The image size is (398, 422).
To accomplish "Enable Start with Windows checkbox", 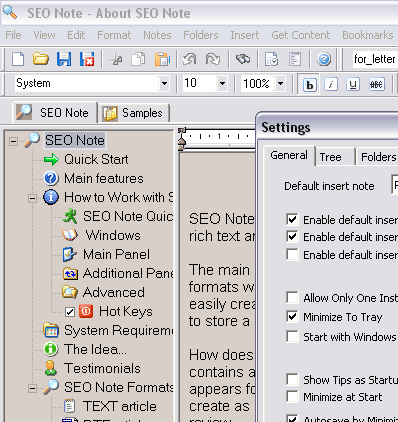I will click(x=292, y=337).
